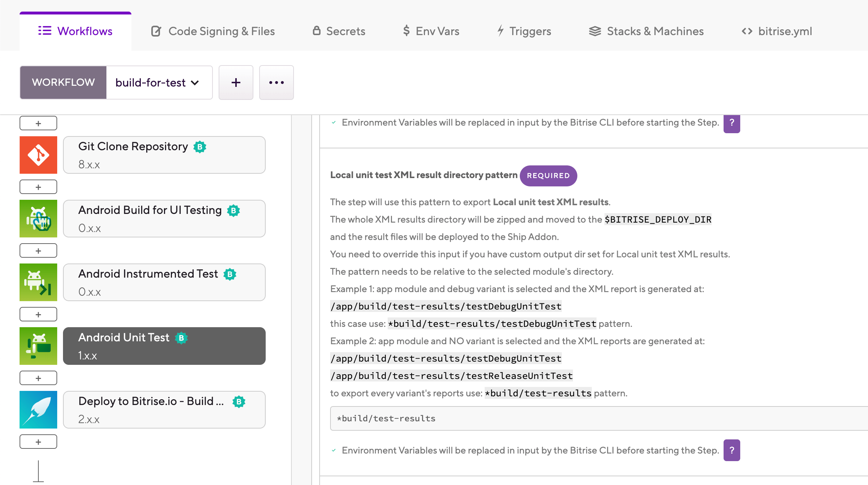Go to the bitrise.yml tab
Screen dimensions: 868x485
click(777, 31)
